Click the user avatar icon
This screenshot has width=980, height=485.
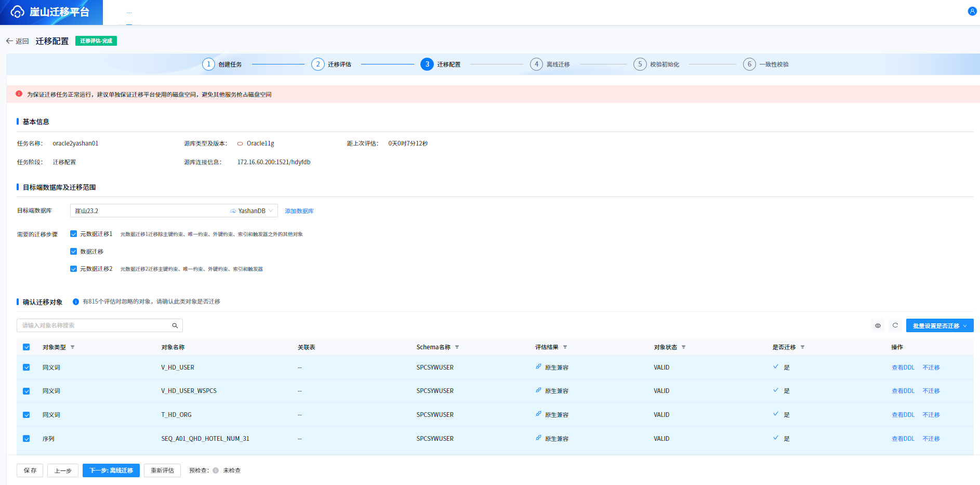click(972, 11)
